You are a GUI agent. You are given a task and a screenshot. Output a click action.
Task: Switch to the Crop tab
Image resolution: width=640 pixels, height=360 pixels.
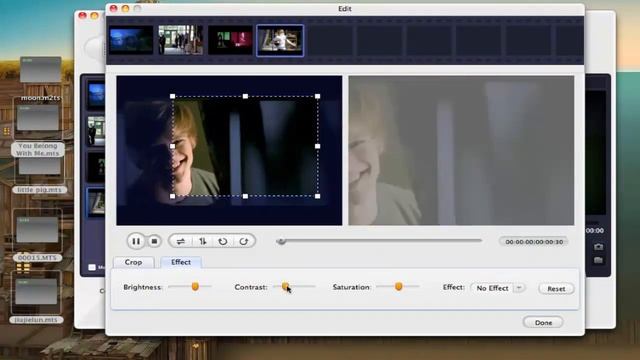coord(133,262)
